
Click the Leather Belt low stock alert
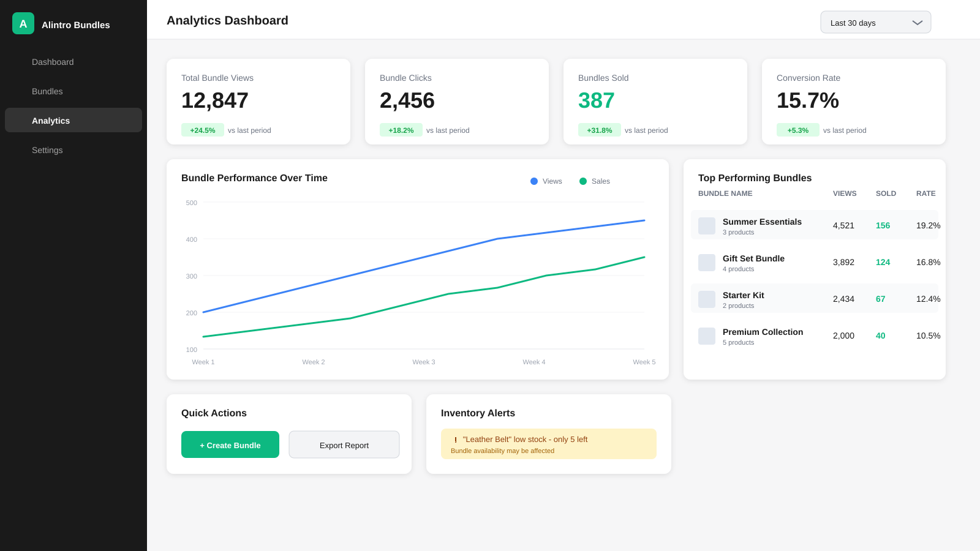click(x=548, y=443)
